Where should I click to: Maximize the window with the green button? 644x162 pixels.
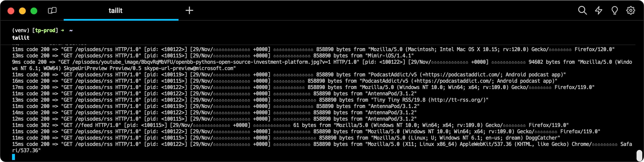pos(34,11)
